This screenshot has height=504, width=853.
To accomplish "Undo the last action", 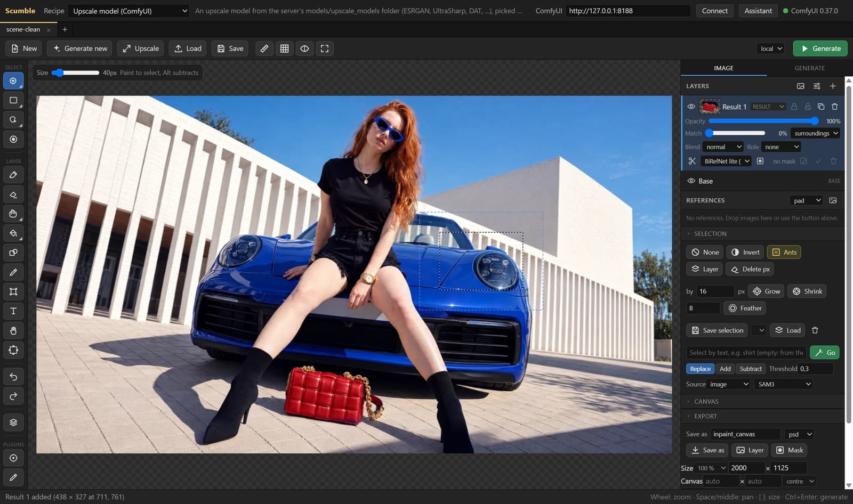I will [13, 377].
